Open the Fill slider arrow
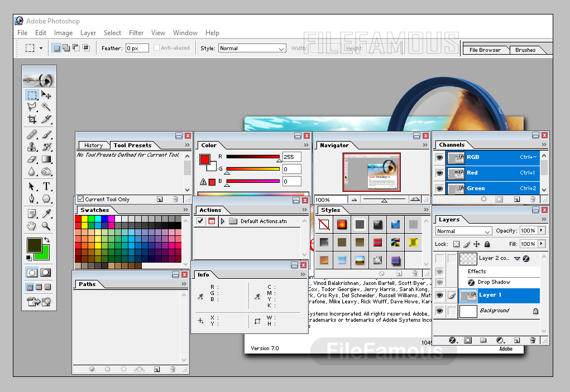 (542, 244)
